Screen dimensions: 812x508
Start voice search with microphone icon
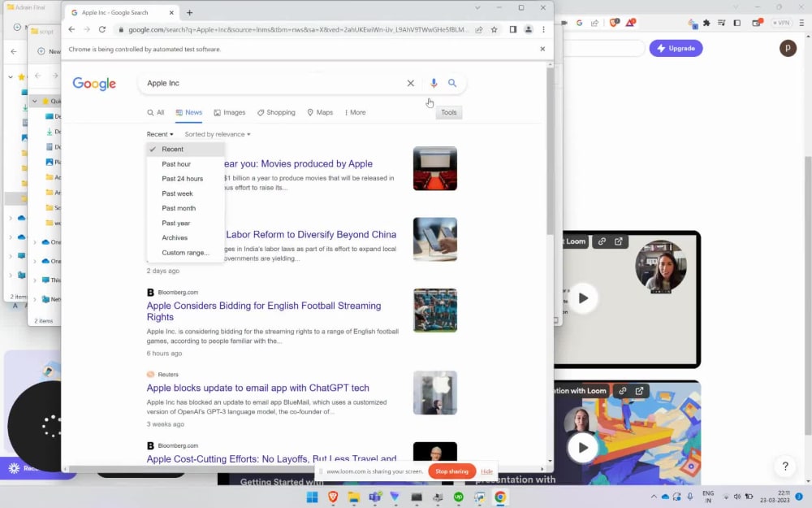(x=434, y=83)
